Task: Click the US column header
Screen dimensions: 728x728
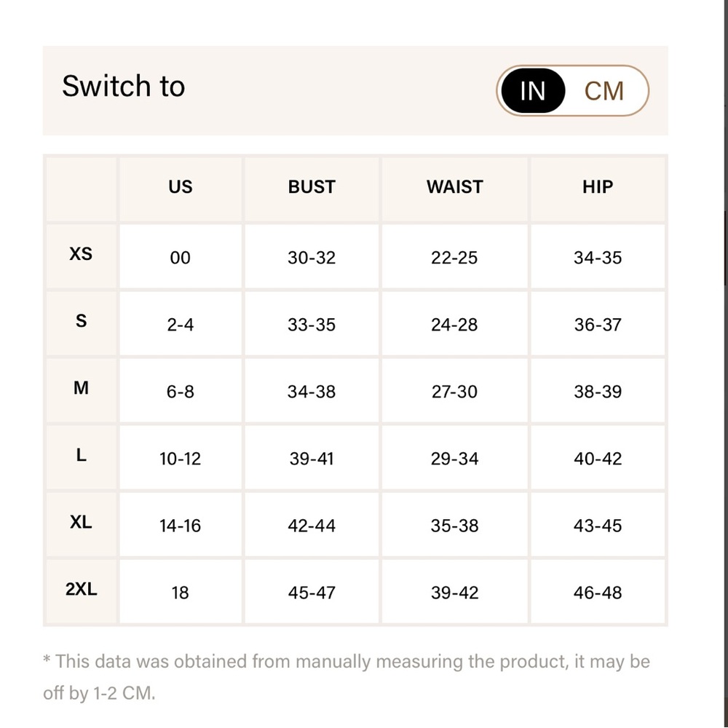Action: [x=180, y=189]
